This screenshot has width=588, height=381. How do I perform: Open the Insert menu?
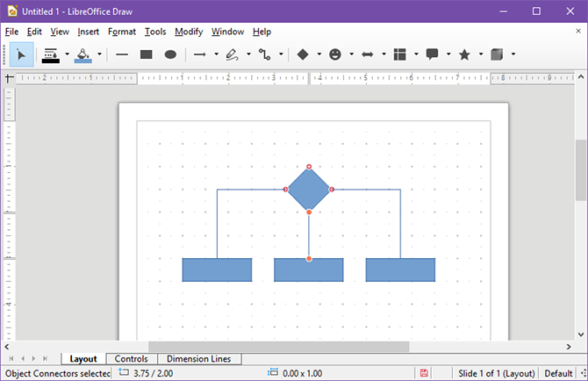[88, 32]
